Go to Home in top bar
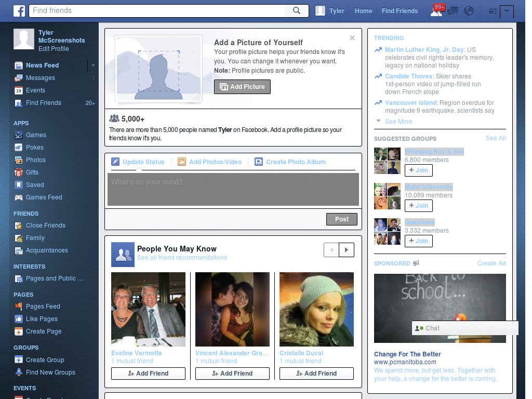The image size is (532, 399). pos(363,11)
